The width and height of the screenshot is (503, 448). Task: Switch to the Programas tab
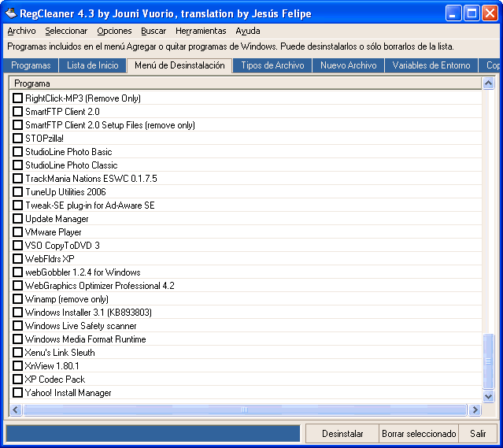31,65
